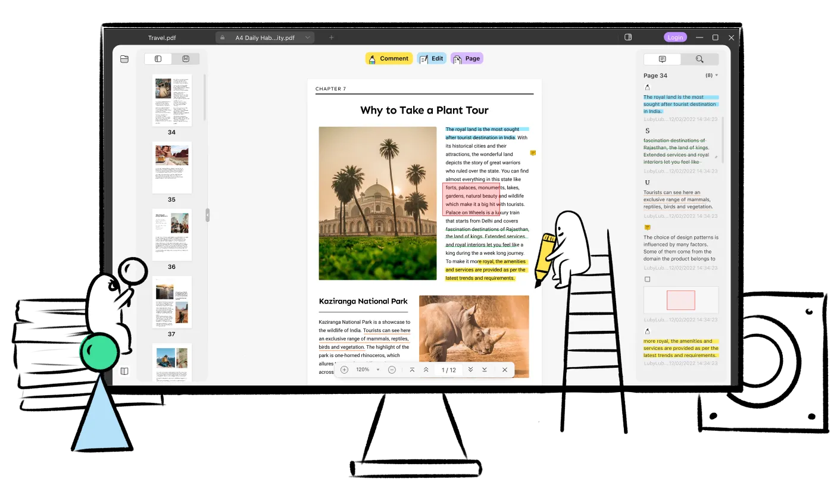Click the highlighter icon above the last comment

(x=647, y=331)
